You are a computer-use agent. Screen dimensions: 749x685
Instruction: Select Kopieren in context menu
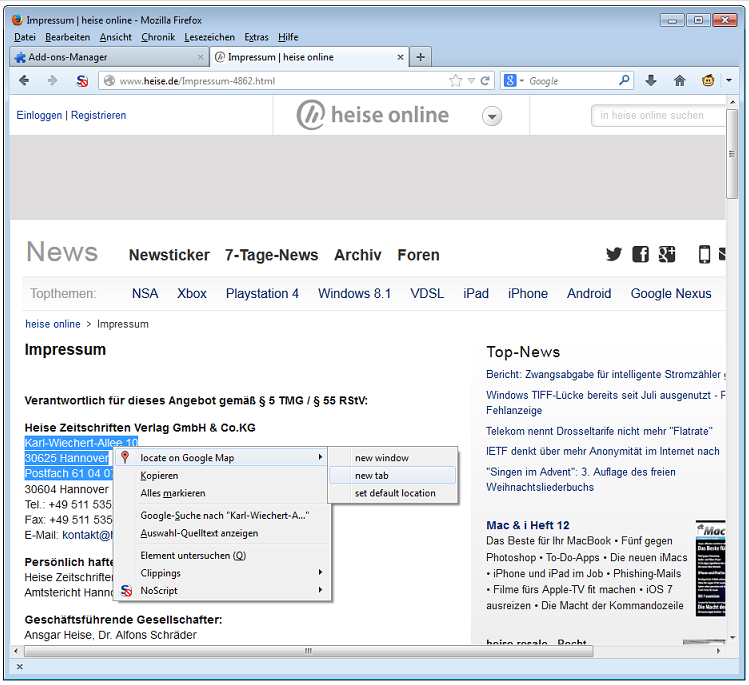point(222,475)
